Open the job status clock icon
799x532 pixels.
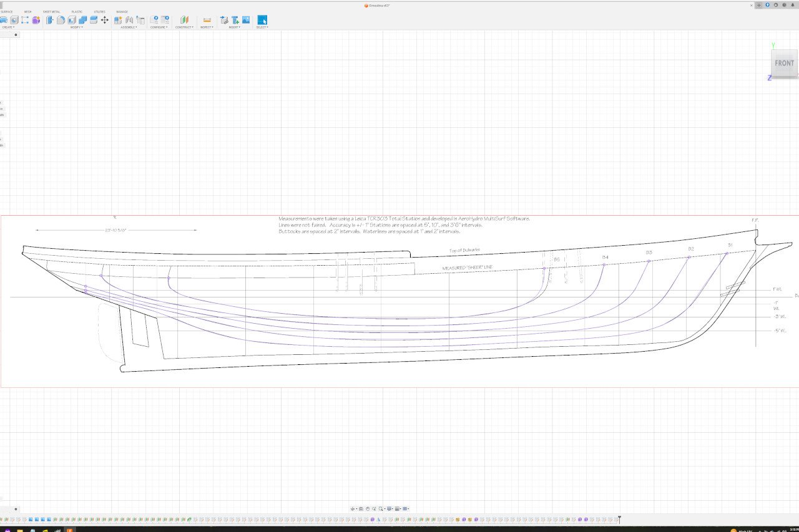pyautogui.click(x=784, y=5)
